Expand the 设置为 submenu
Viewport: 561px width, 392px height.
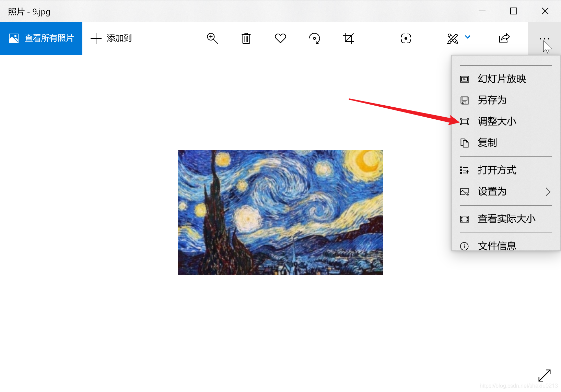point(506,191)
